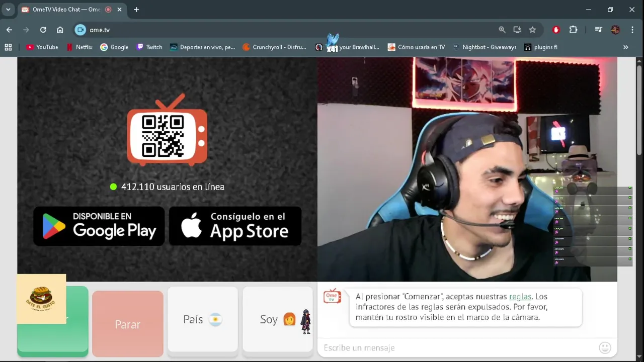Click the Google Play download badge
The height and width of the screenshot is (362, 644).
(x=99, y=226)
